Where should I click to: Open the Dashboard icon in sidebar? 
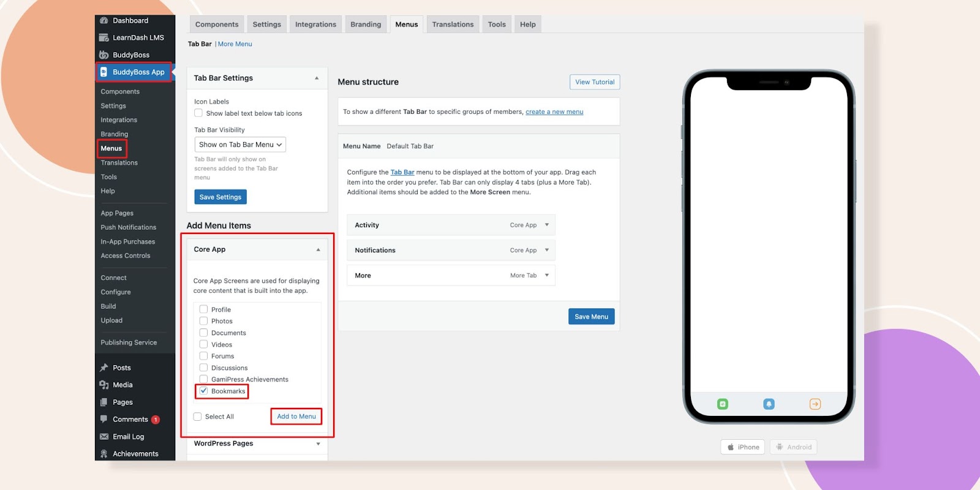tap(104, 20)
